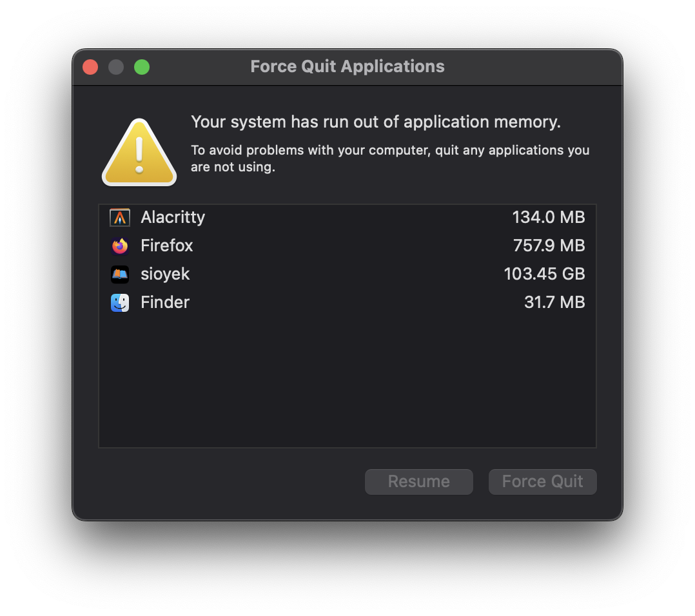Screen dimensions: 695x616
Task: Click the Firefox browser icon
Action: click(120, 245)
